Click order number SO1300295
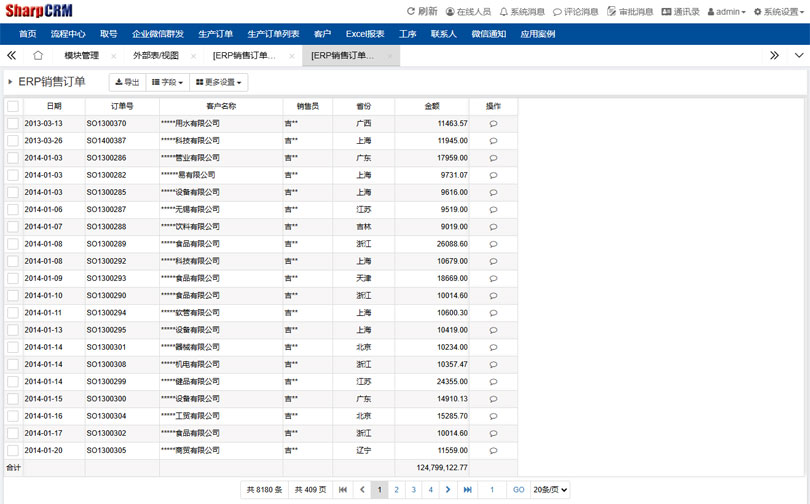The width and height of the screenshot is (810, 504). point(106,330)
